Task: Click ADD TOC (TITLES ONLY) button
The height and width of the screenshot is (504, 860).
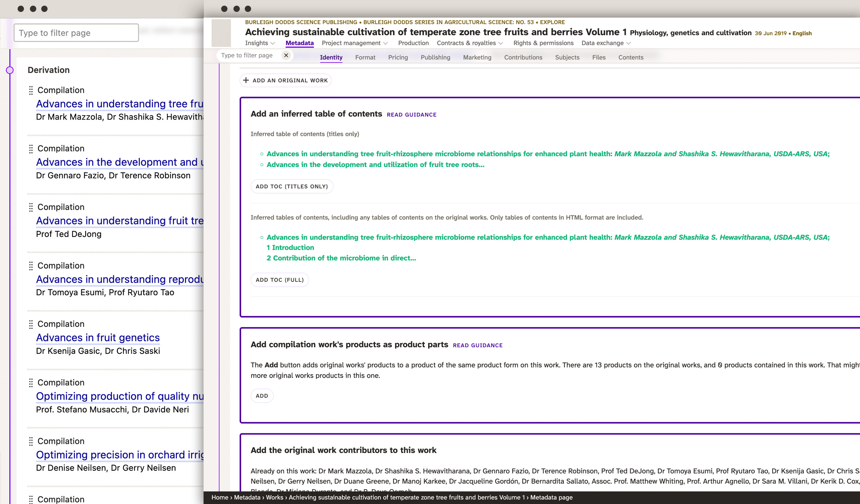Action: (292, 186)
